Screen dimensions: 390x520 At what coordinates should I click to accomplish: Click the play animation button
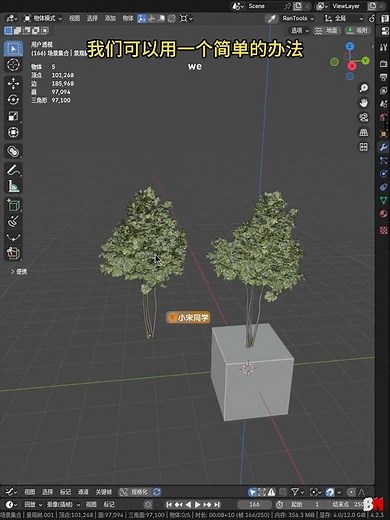tap(198, 504)
